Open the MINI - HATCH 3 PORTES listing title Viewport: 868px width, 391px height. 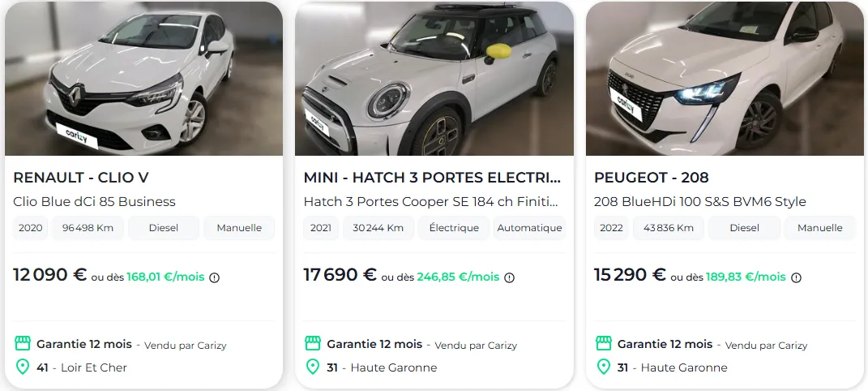click(432, 177)
